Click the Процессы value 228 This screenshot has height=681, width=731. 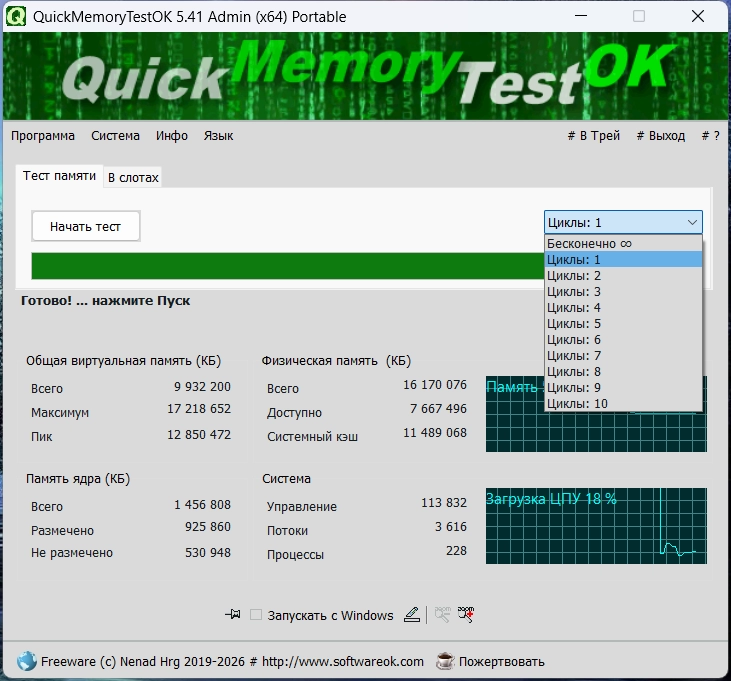click(456, 550)
